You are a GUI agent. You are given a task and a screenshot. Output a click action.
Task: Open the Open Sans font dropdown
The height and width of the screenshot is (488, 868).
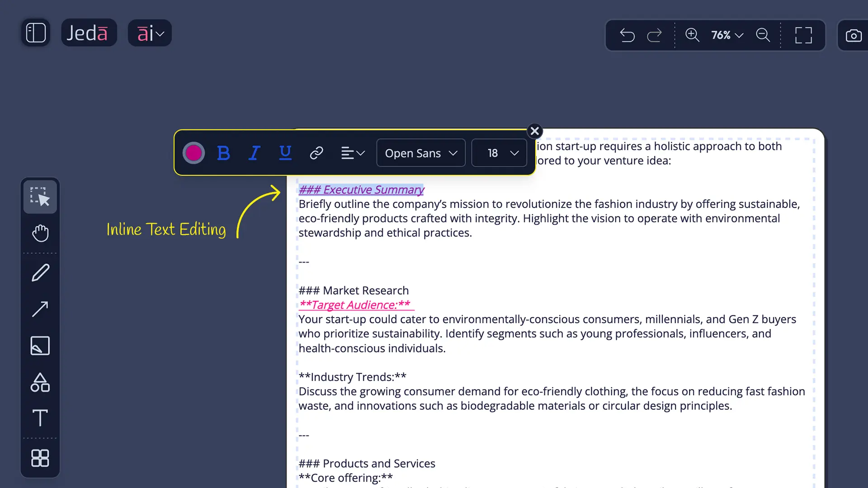tap(420, 153)
